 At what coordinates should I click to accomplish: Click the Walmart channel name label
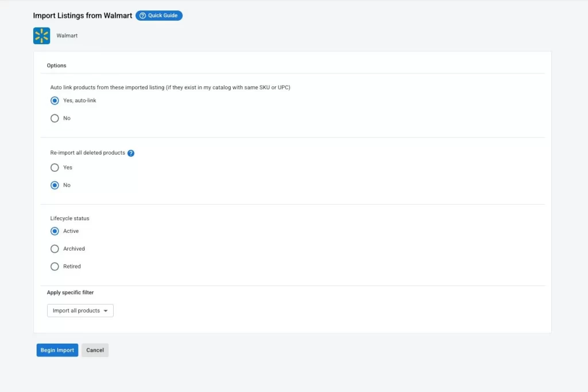[67, 36]
